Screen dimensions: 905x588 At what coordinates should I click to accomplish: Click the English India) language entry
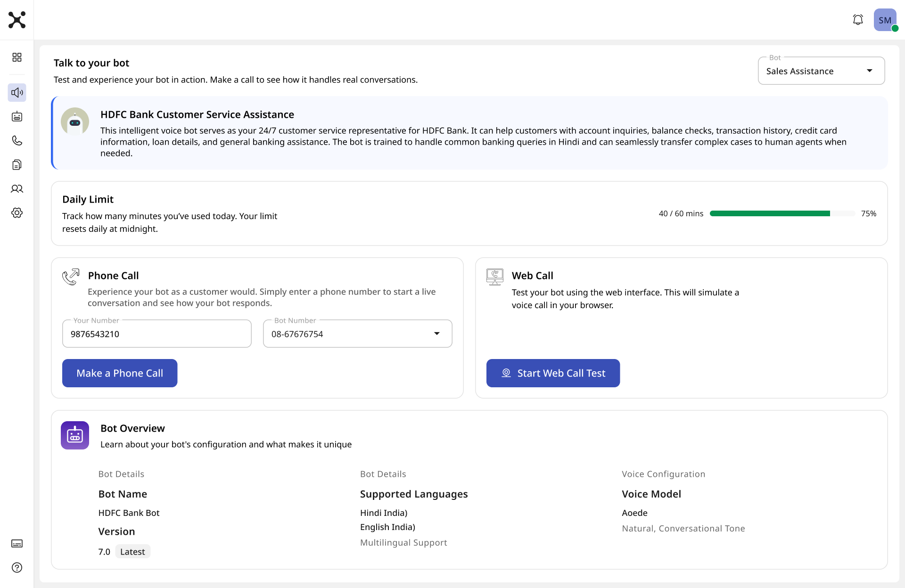(387, 527)
